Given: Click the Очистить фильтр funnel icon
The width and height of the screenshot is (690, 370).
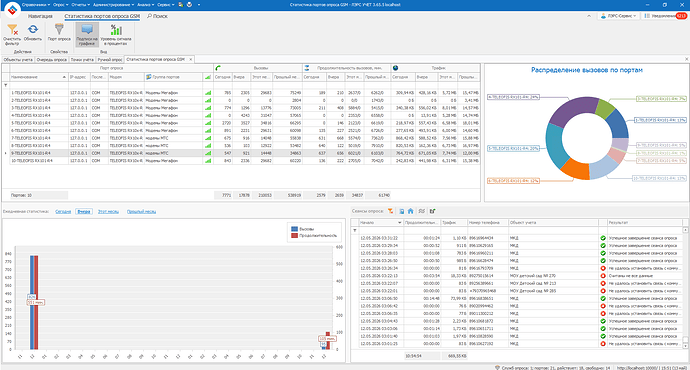Looking at the screenshot, I should pos(12,30).
